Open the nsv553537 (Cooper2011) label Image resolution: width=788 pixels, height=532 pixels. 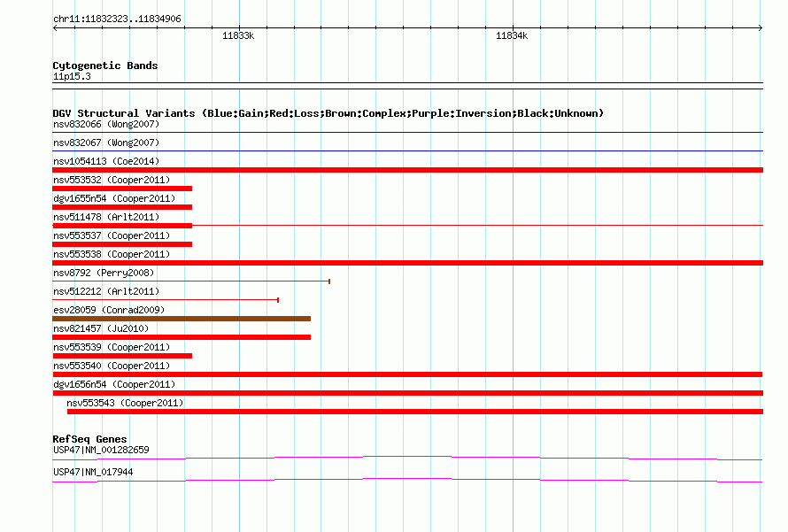click(x=112, y=235)
